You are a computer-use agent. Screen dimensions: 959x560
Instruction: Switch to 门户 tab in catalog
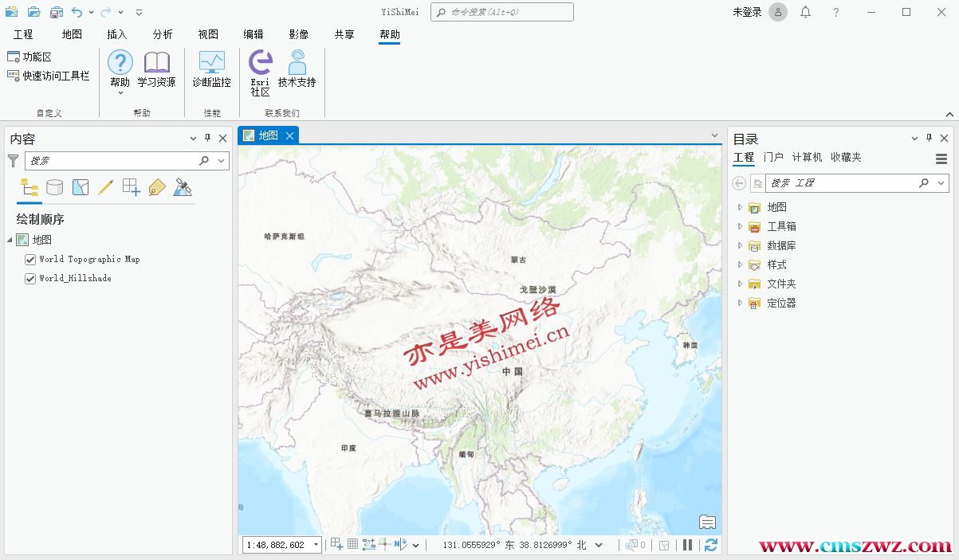pyautogui.click(x=772, y=158)
